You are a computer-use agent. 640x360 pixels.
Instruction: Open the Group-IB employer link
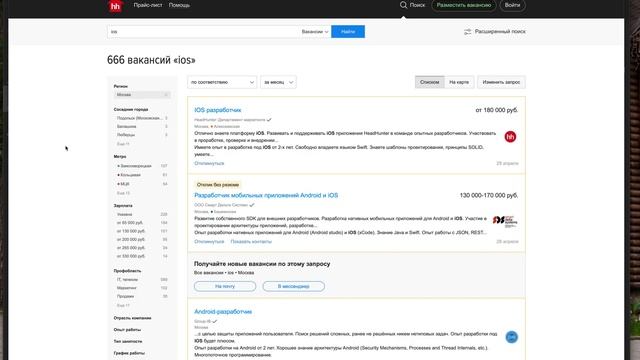coord(202,321)
